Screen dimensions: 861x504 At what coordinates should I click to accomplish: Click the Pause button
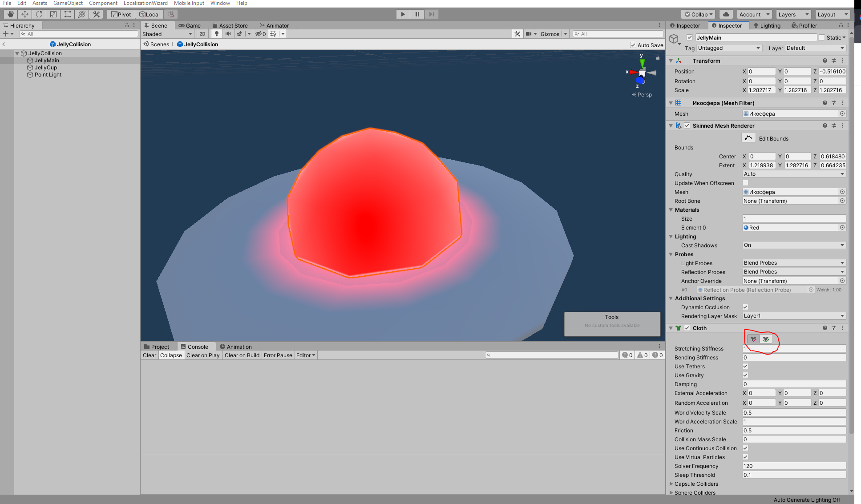[417, 14]
